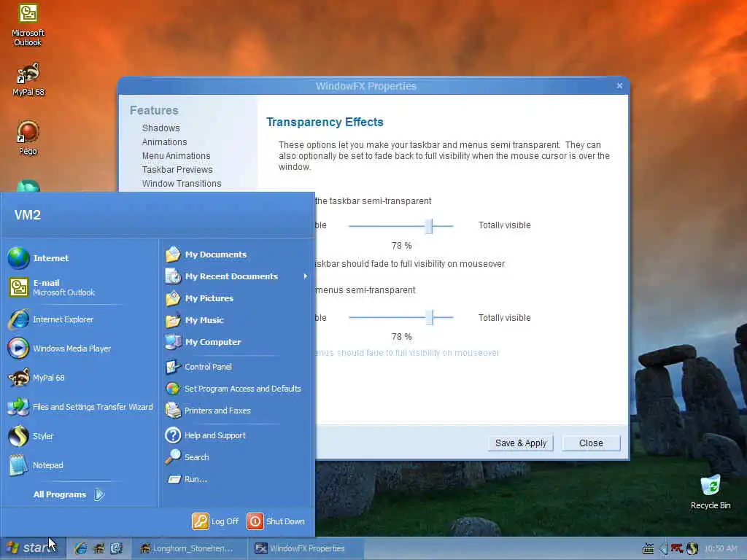Click the taskbar clock showing 10:50 AM

(721, 548)
